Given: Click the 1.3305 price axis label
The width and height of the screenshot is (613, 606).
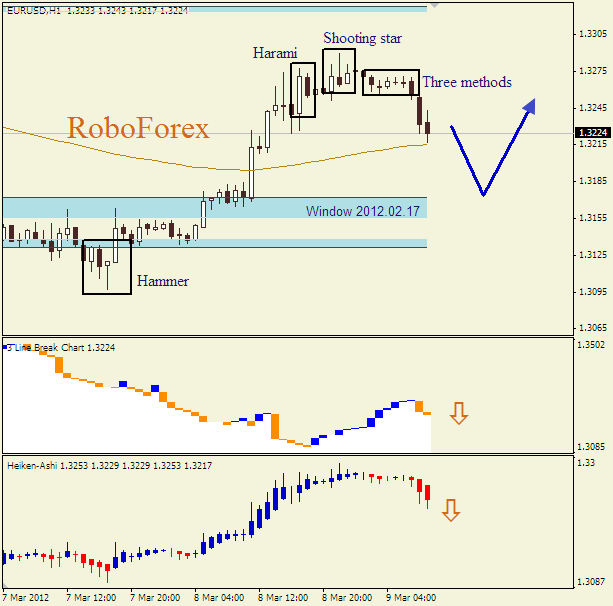Looking at the screenshot, I should (x=593, y=34).
